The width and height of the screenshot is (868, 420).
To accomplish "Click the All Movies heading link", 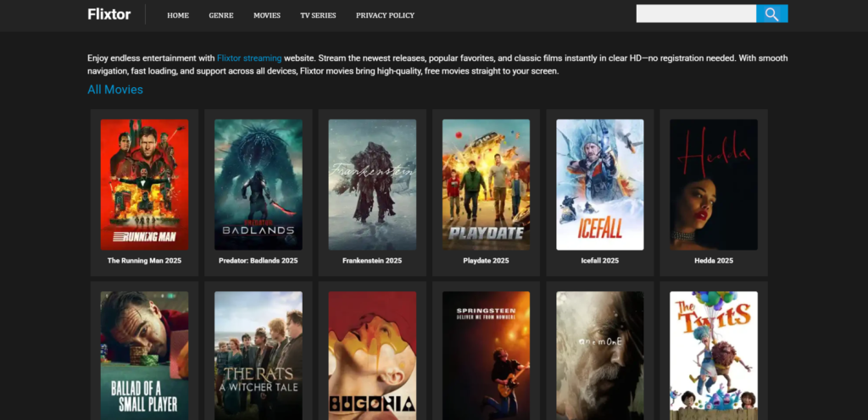I will coord(115,90).
